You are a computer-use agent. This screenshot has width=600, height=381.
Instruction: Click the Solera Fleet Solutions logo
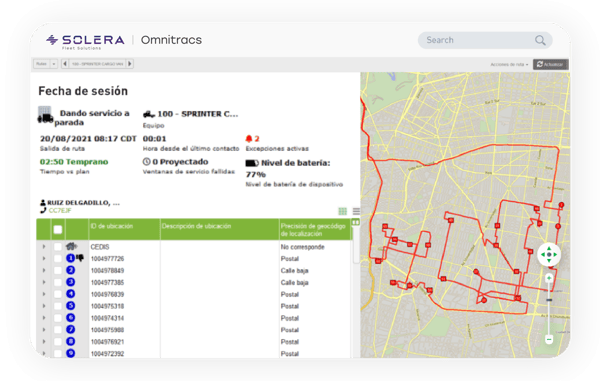point(85,41)
